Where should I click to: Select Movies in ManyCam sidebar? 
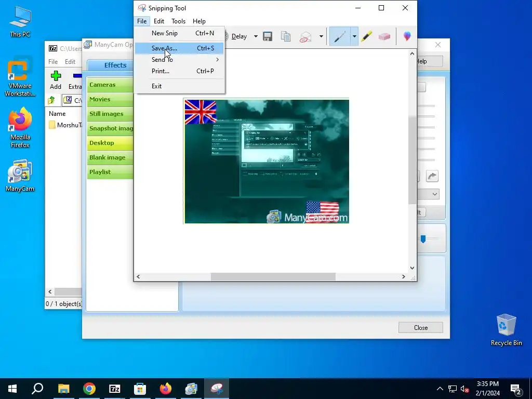(110, 99)
